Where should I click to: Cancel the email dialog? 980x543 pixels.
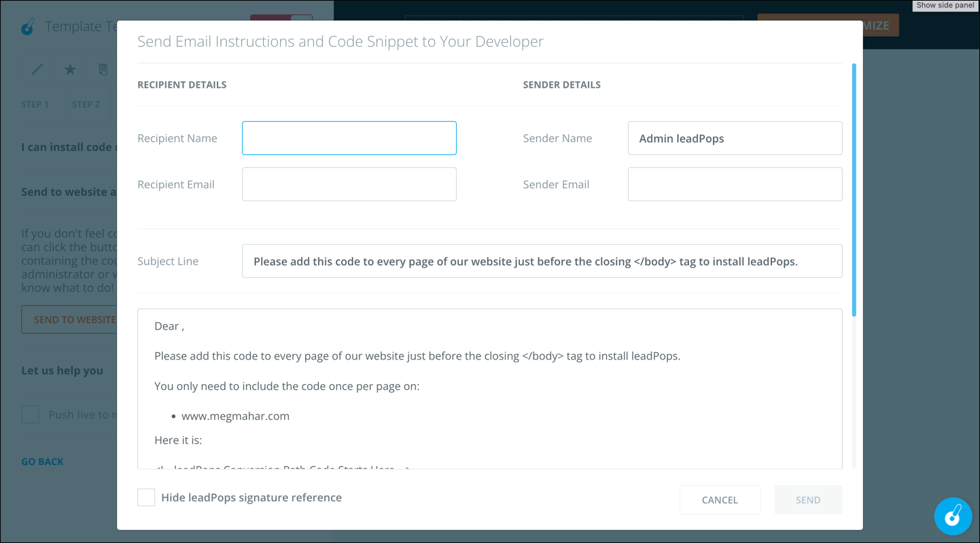720,500
